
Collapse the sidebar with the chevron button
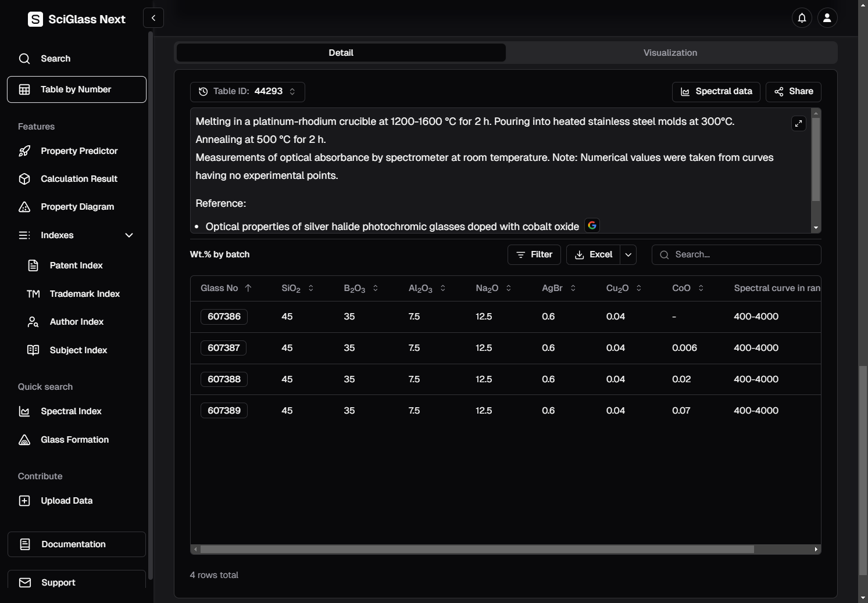click(153, 18)
